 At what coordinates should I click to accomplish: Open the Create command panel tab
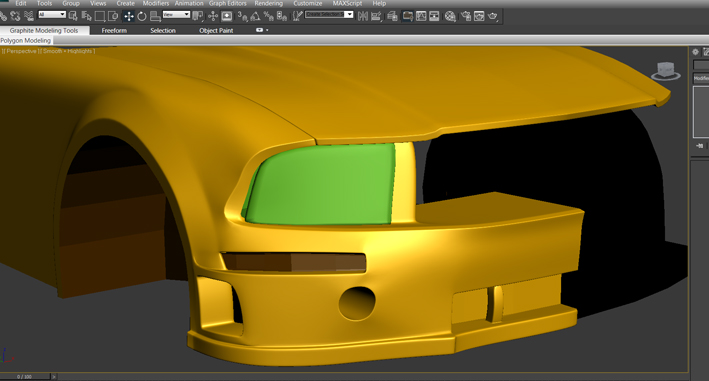(x=695, y=52)
